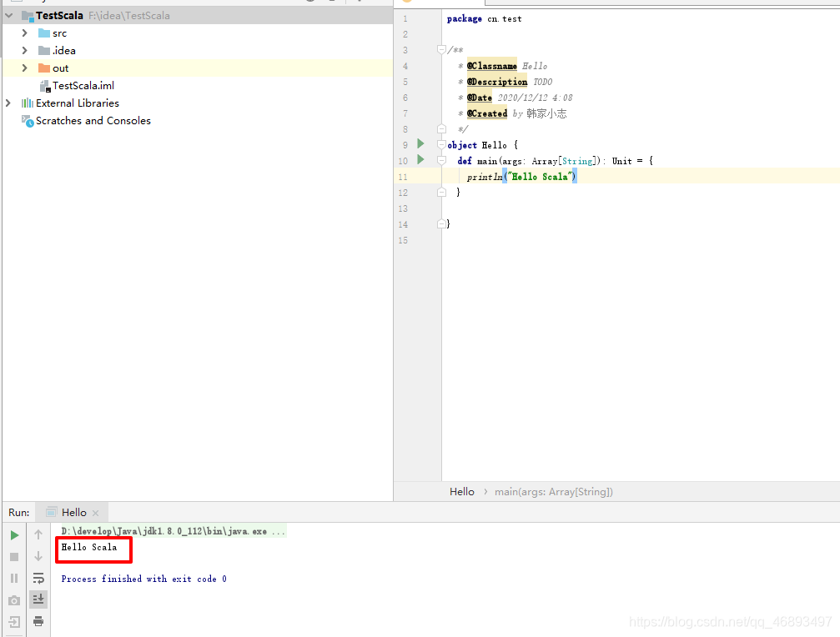This screenshot has height=637, width=840.
Task: Click 'Unit' return type on line 10
Action: (x=622, y=161)
